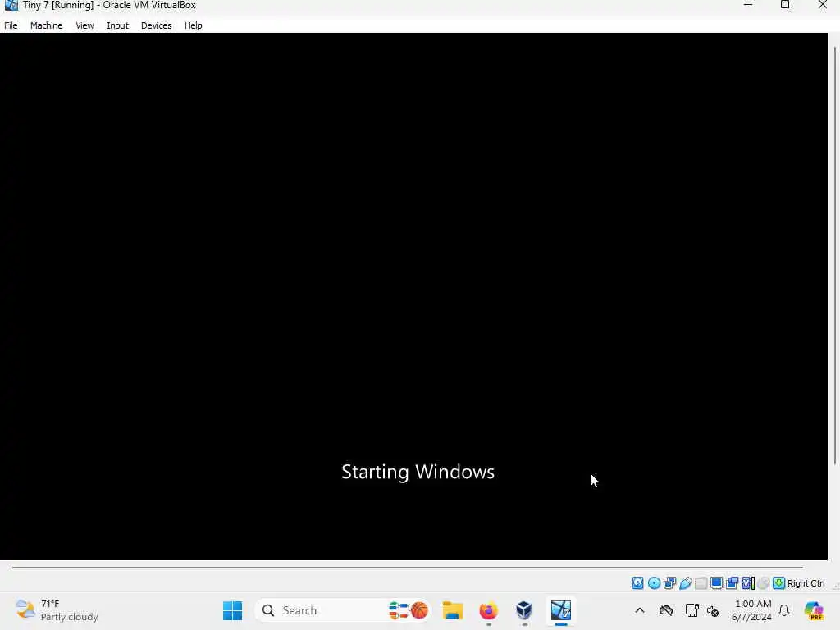This screenshot has height=630, width=840.
Task: Open Firefox from the taskbar
Action: pos(489,610)
